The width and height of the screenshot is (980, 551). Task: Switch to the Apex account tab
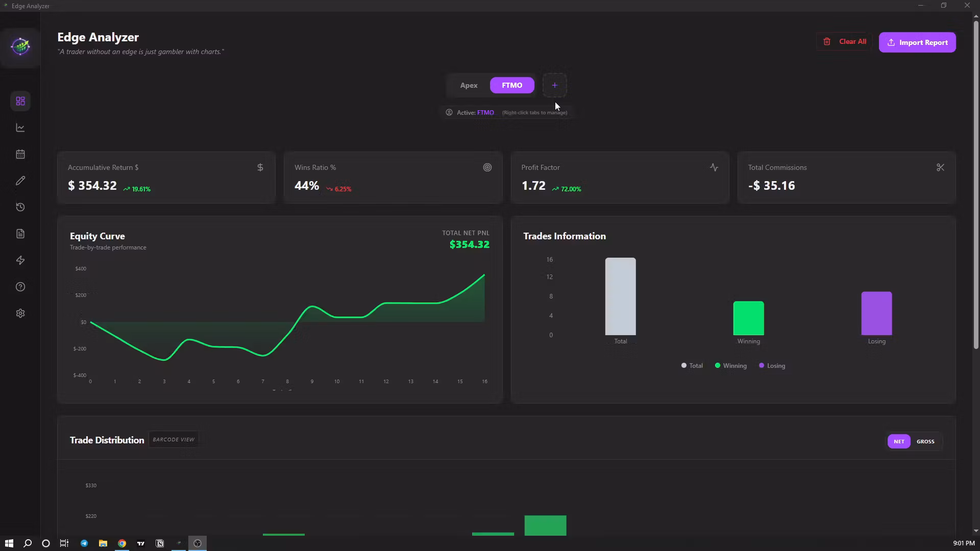click(x=469, y=85)
